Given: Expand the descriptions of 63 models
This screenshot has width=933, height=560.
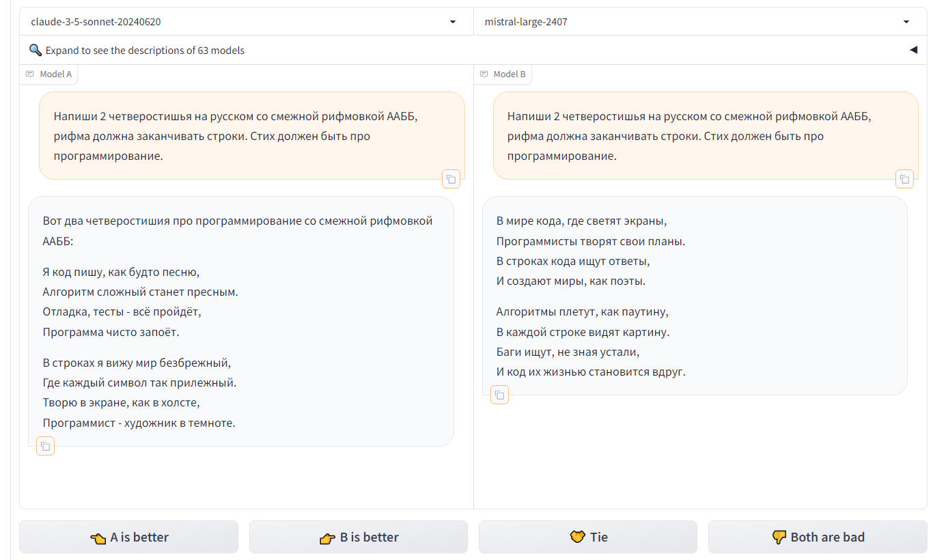Looking at the screenshot, I should (x=145, y=50).
